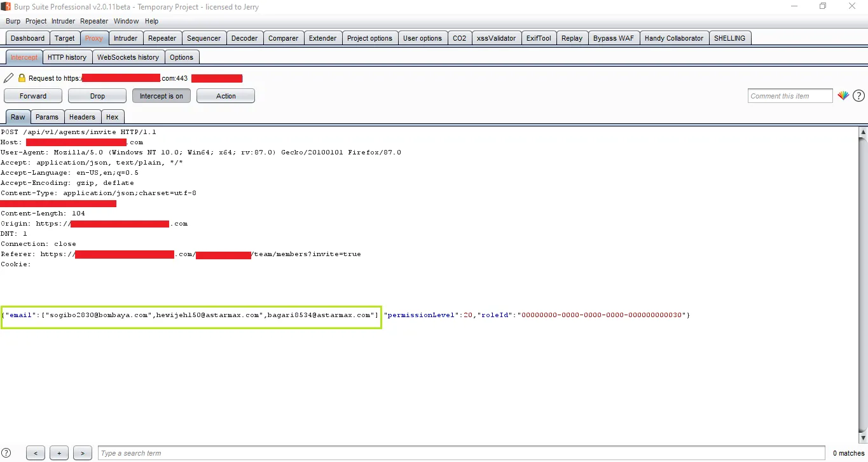Screen dimensions: 868x462
Task: Click the previous match arrow button
Action: point(36,453)
